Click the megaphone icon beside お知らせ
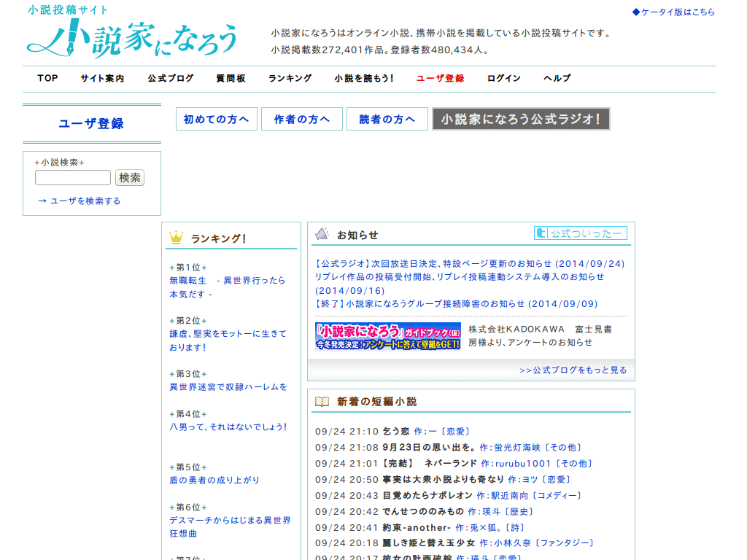 322,234
